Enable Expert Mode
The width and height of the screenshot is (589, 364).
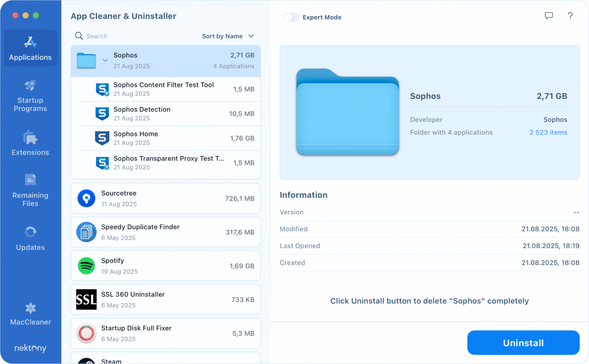coord(291,17)
